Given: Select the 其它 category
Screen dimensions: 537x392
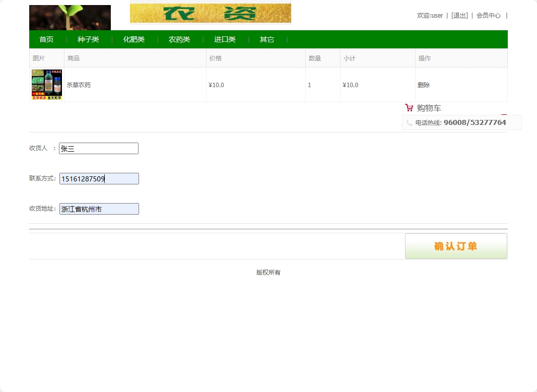Looking at the screenshot, I should (x=267, y=39).
